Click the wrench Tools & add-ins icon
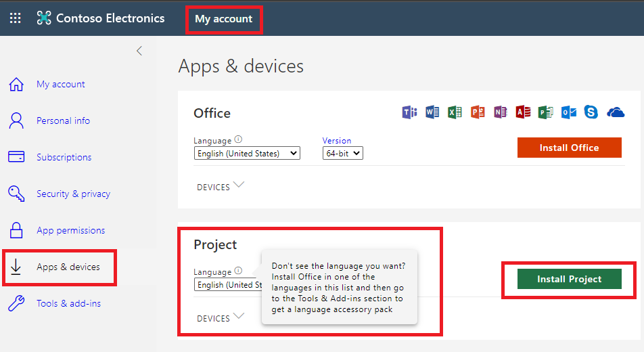 pos(16,303)
